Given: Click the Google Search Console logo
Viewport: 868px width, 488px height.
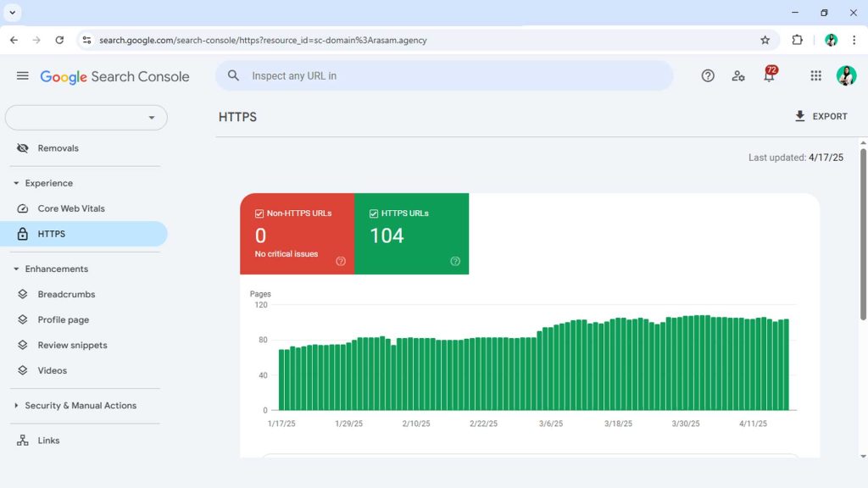Looking at the screenshot, I should (114, 76).
